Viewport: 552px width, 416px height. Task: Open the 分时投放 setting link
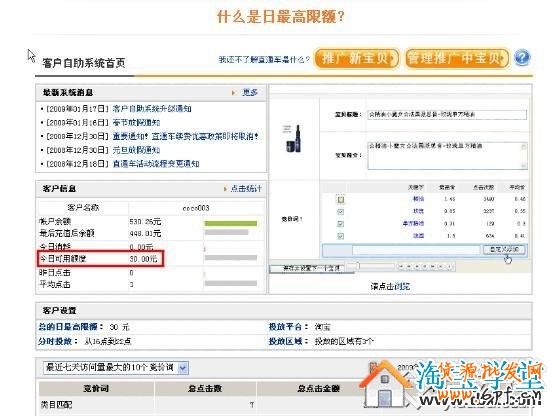[55, 341]
